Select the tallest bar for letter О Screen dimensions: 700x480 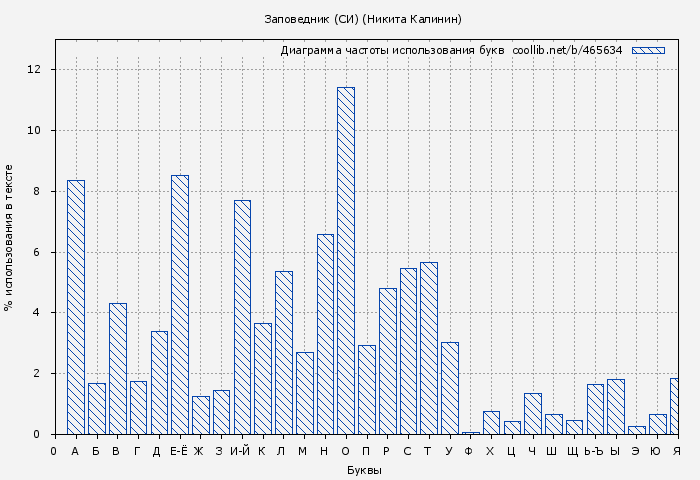pyautogui.click(x=346, y=260)
